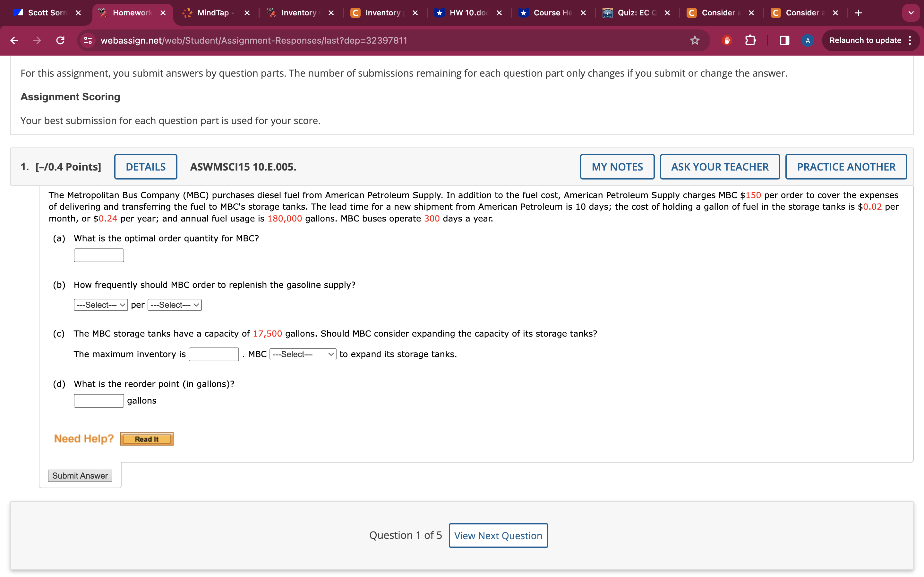Click the ASK YOUR TEACHER button
This screenshot has height=577, width=924.
point(719,166)
